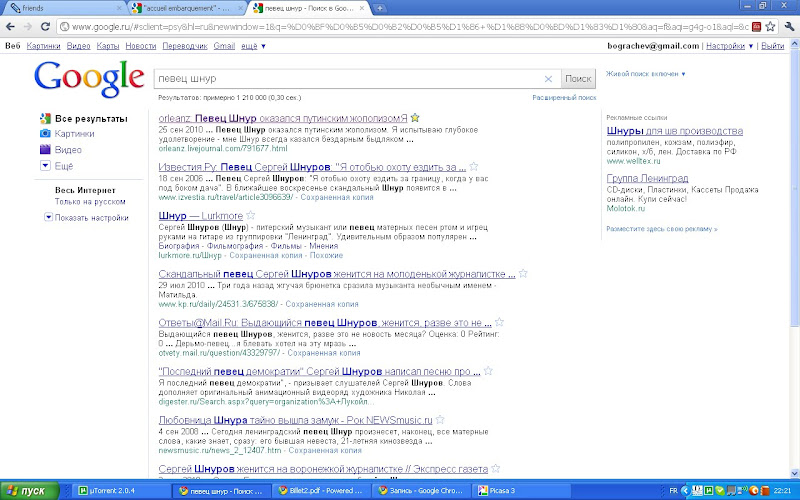Star the Последний певец демократии result
Screen dimensions: 800x500
(488, 371)
